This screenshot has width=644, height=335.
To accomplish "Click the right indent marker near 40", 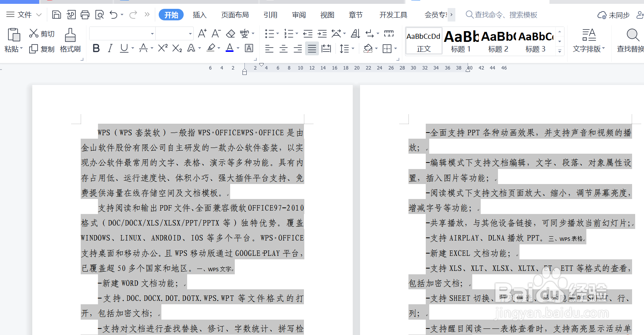I will coord(468,70).
